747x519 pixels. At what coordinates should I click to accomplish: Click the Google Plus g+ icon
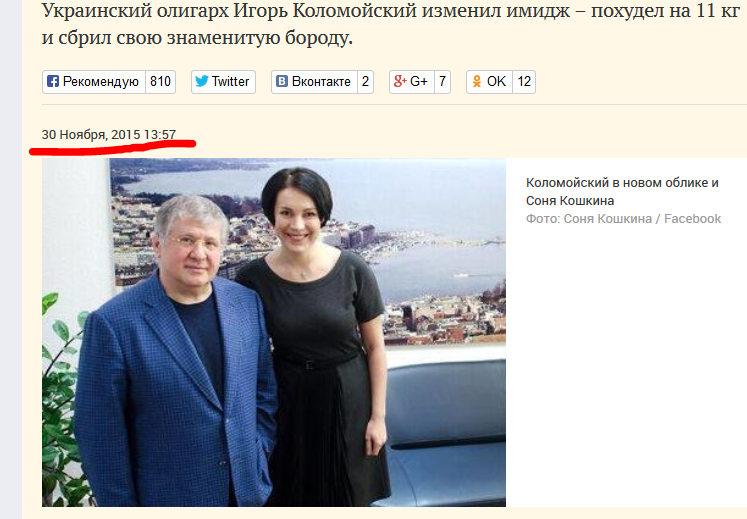tap(400, 81)
